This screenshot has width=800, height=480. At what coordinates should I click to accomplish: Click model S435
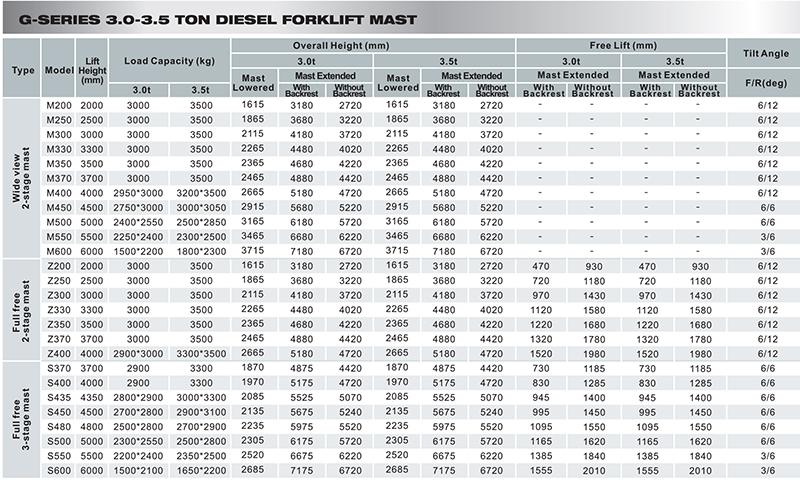[x=59, y=398]
